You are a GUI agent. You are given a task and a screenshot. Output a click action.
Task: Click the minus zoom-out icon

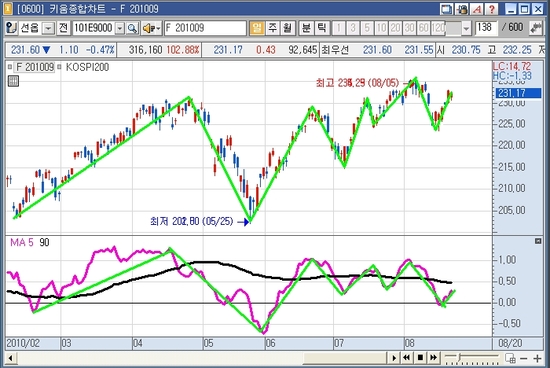[x=523, y=359]
